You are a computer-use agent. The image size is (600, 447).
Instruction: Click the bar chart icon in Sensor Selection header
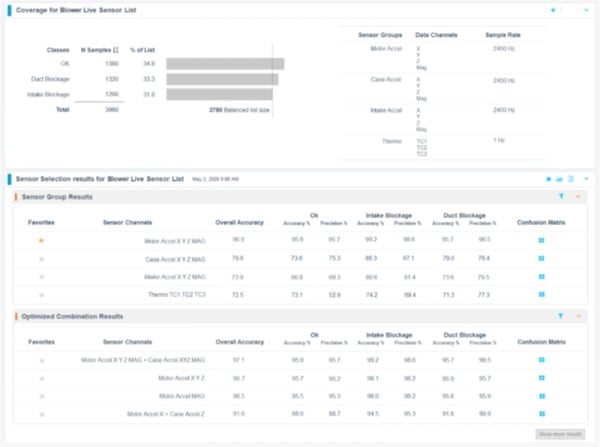(559, 178)
